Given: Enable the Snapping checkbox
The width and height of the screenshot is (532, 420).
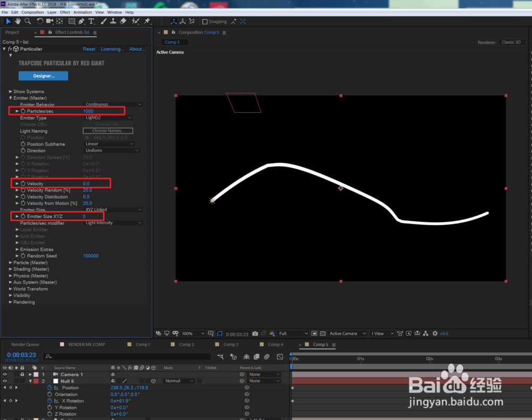Looking at the screenshot, I should point(205,21).
